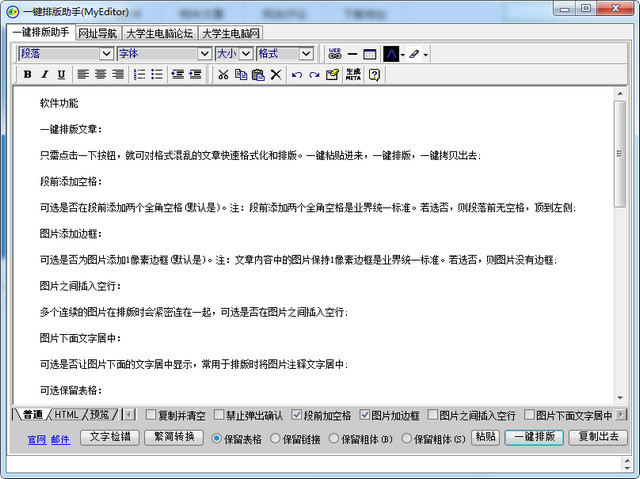This screenshot has height=479, width=640.
Task: Paste from clipboard icon
Action: (258, 75)
